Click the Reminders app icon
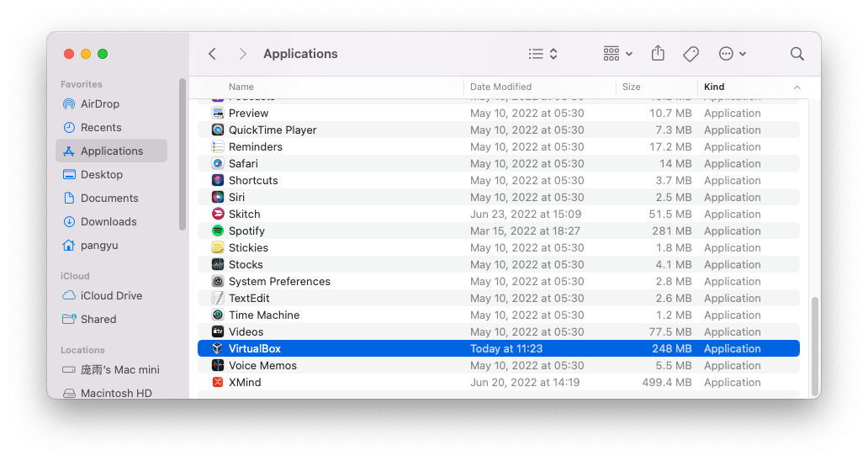The image size is (868, 461). click(x=218, y=146)
